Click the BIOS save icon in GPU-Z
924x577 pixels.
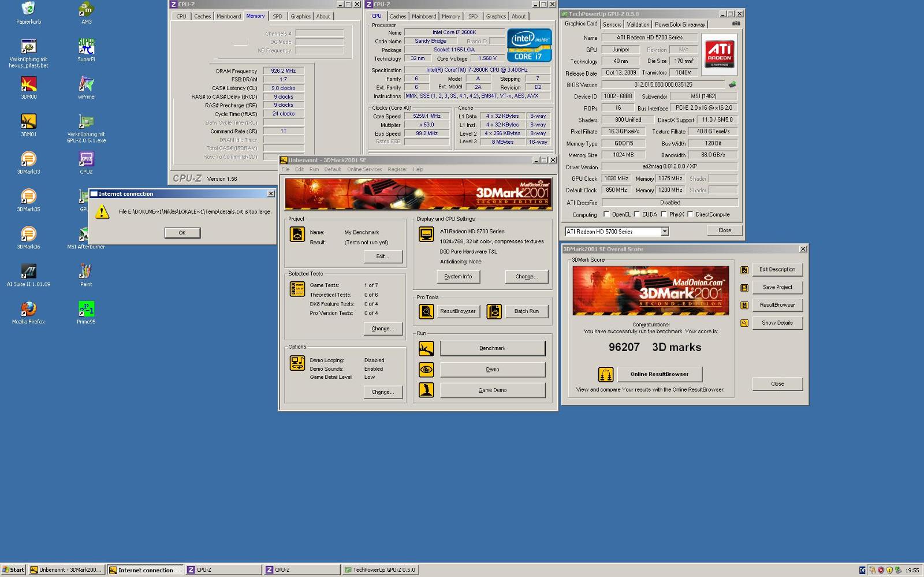(732, 84)
